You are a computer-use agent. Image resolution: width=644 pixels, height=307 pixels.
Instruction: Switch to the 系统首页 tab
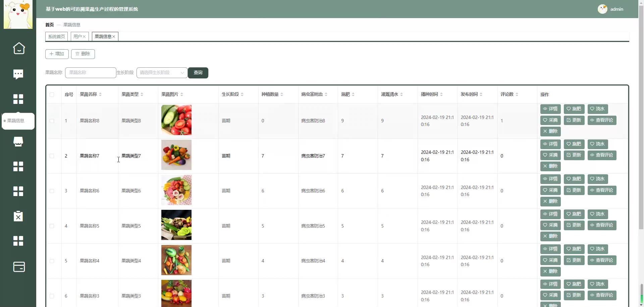pos(56,37)
